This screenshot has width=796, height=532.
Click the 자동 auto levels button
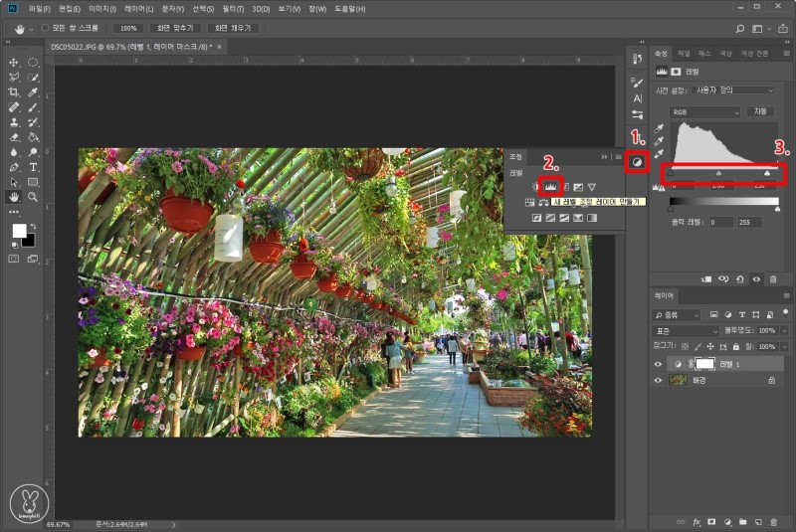pyautogui.click(x=761, y=111)
